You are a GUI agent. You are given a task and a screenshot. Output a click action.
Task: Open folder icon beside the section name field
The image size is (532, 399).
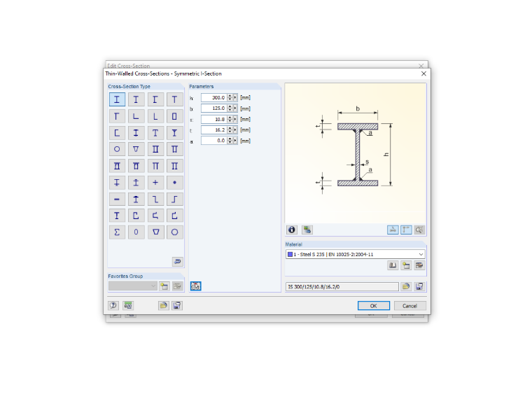tap(406, 287)
